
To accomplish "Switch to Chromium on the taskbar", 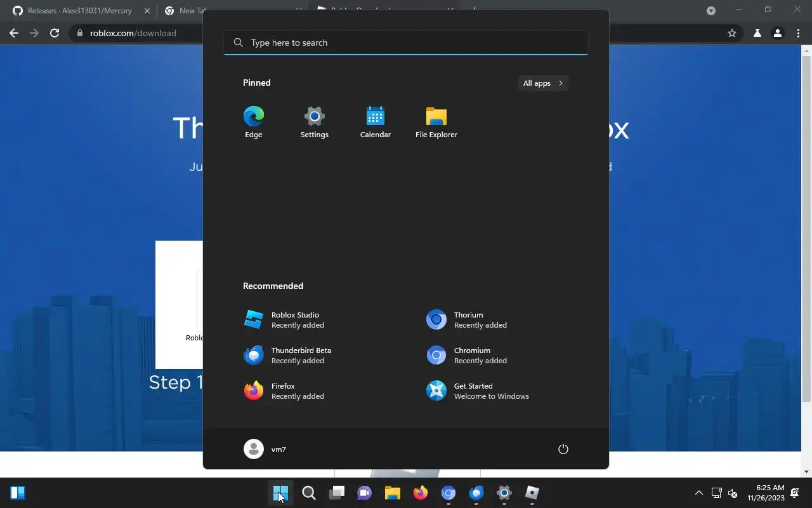I will (x=448, y=493).
